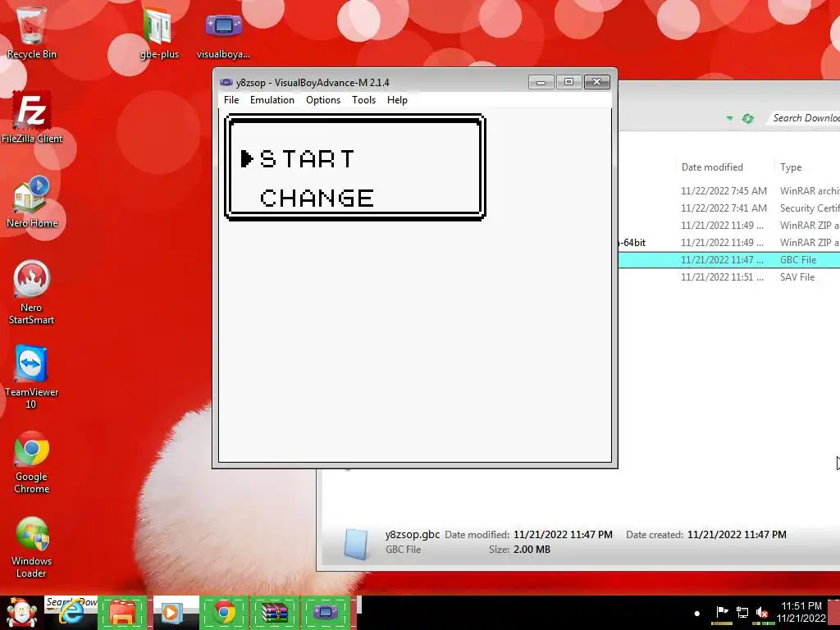Image resolution: width=840 pixels, height=630 pixels.
Task: Select the file ending in -64bit
Action: click(728, 243)
